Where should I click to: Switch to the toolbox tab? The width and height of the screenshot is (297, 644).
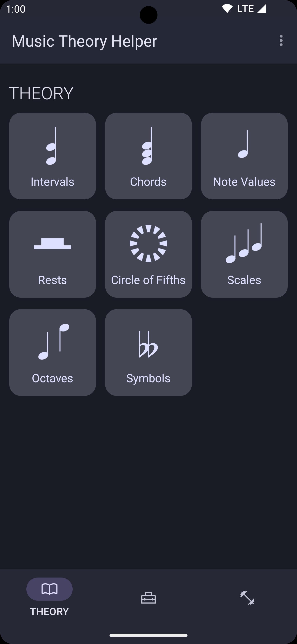pos(148,598)
